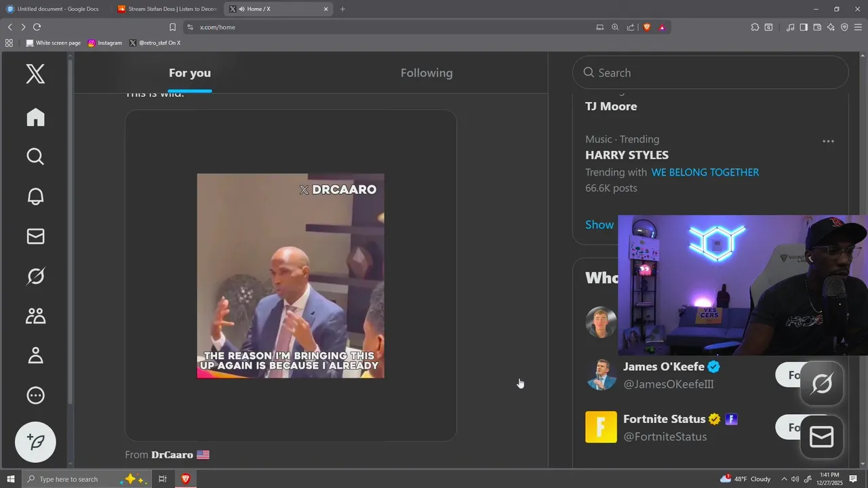Go forward in browser history
The image size is (868, 488).
(x=23, y=27)
